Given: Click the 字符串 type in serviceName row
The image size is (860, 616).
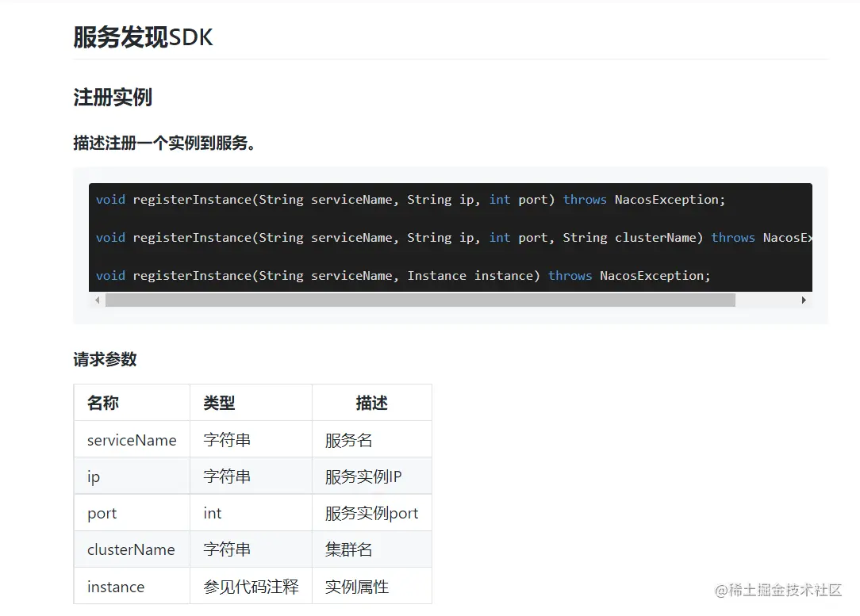Looking at the screenshot, I should coord(251,439).
